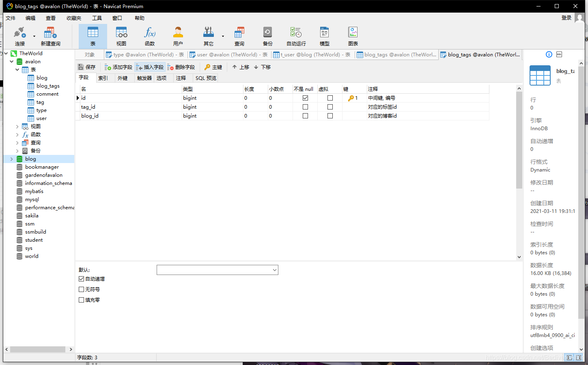Viewport: 588px width, 365px height.
Task: Click the 主键 primary key button
Action: pyautogui.click(x=213, y=67)
